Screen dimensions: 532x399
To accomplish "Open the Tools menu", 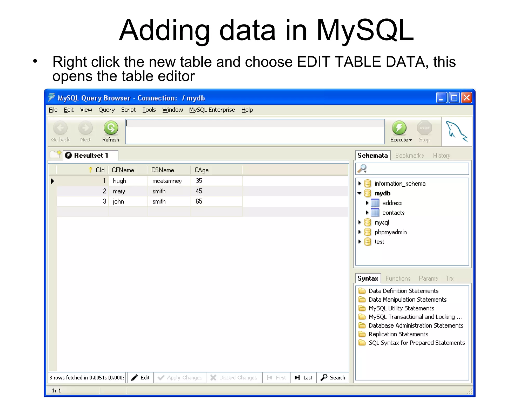I will [149, 110].
